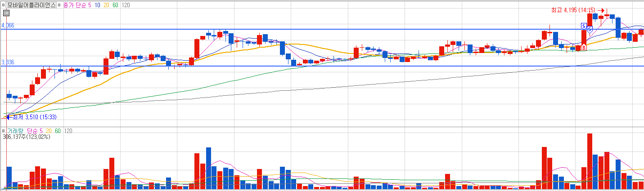Click the 3,836 horizontal line price label
Viewport: 644px width, 191px height.
pyautogui.click(x=8, y=62)
